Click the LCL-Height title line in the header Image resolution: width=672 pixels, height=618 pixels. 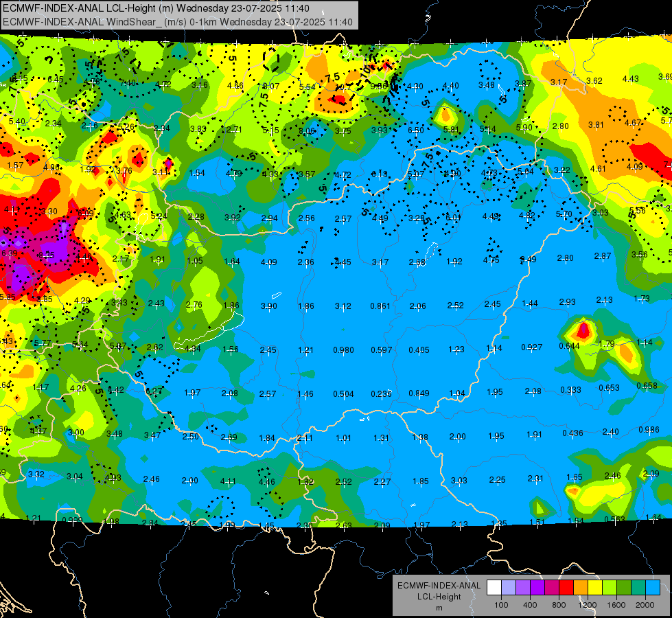(x=156, y=8)
